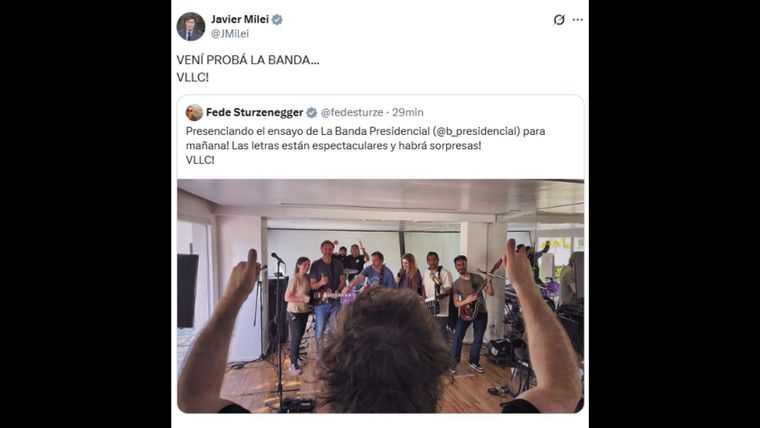Open the 29min timestamp link
This screenshot has height=428, width=760.
pyautogui.click(x=408, y=112)
